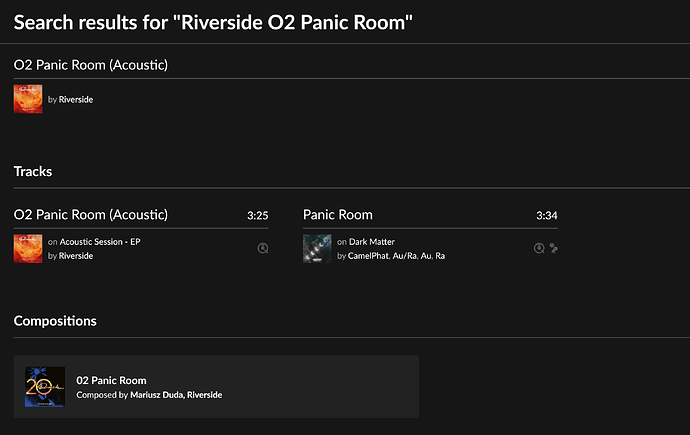The image size is (690, 435).
Task: Click Qobuz icon on Panic Room track
Action: (x=539, y=249)
